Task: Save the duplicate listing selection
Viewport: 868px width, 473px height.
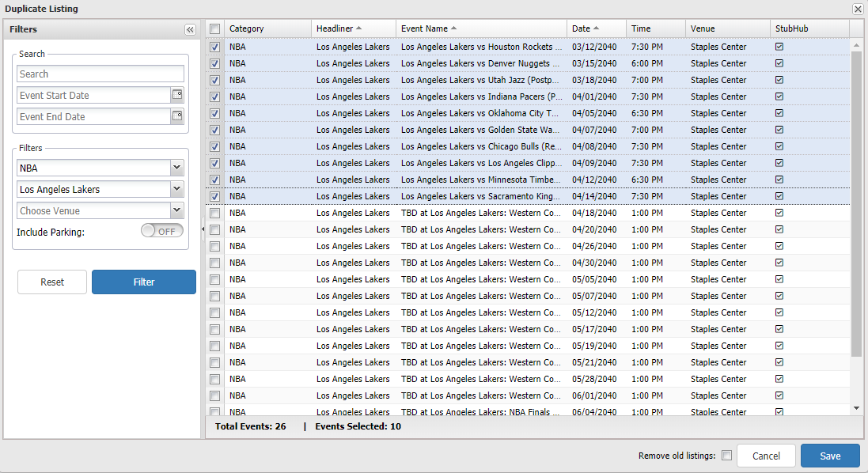Action: (x=830, y=456)
